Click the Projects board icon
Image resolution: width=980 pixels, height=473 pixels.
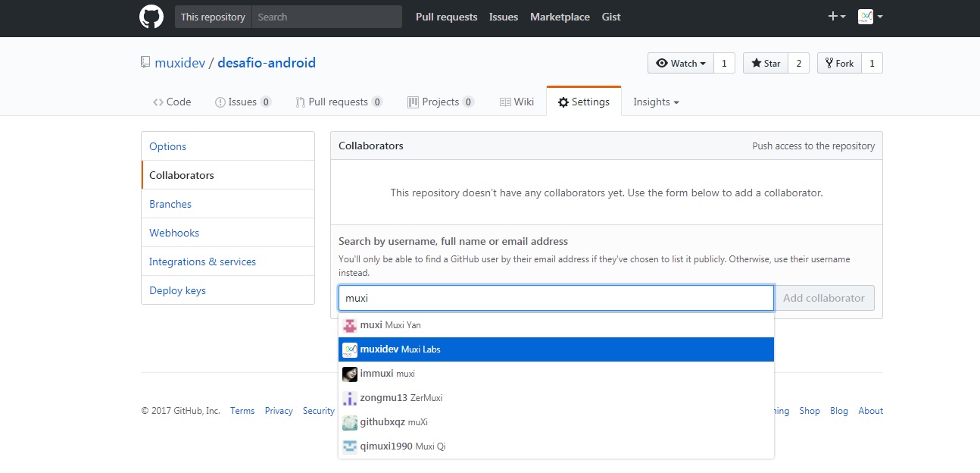(413, 102)
